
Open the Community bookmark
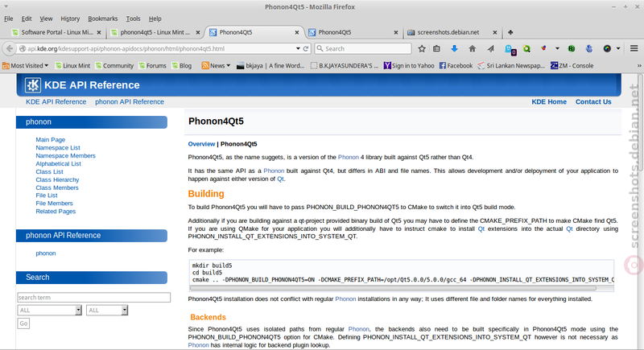click(x=114, y=66)
